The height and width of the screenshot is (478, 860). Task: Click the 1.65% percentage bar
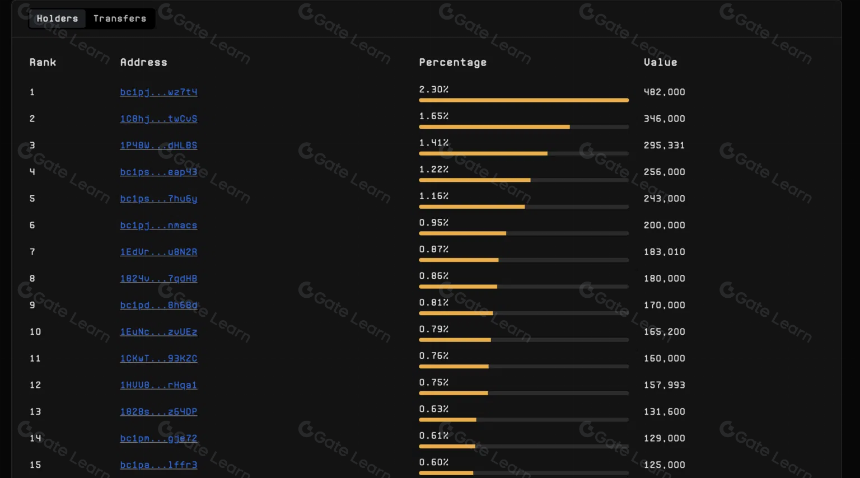click(x=524, y=127)
